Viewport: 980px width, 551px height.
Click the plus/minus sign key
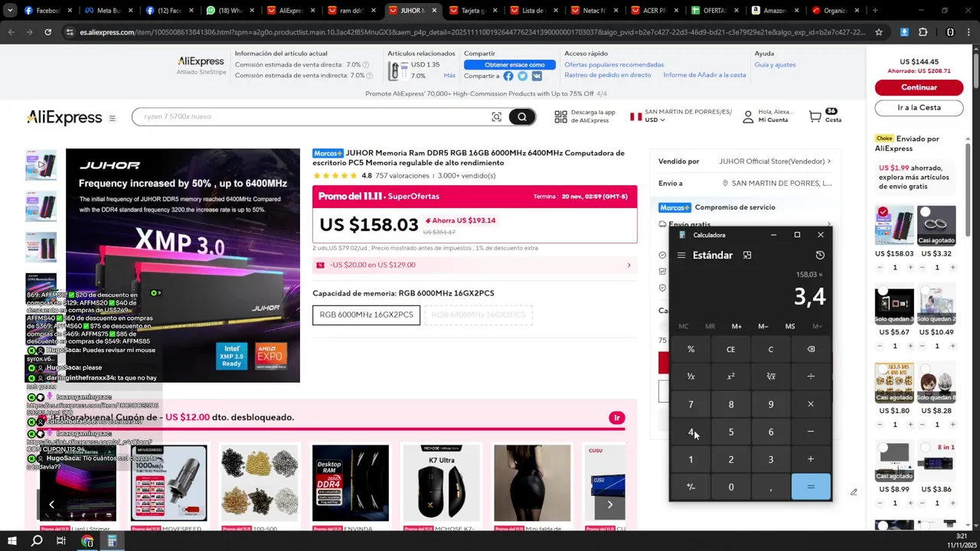(691, 487)
